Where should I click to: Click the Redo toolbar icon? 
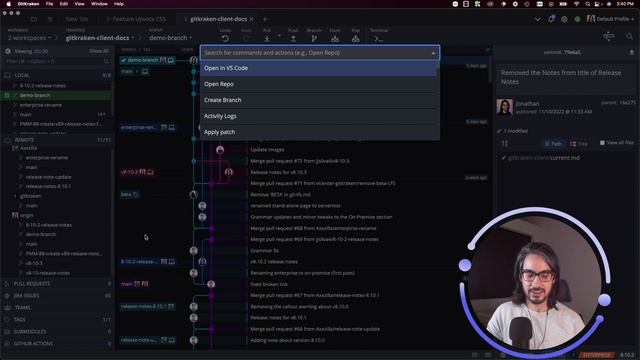[x=246, y=38]
